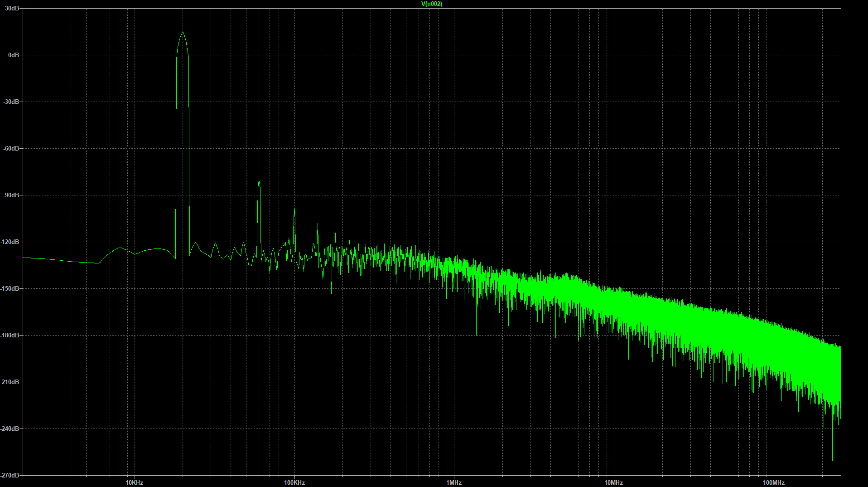Select the 30dB axis label
868x487 pixels.
pyautogui.click(x=12, y=8)
